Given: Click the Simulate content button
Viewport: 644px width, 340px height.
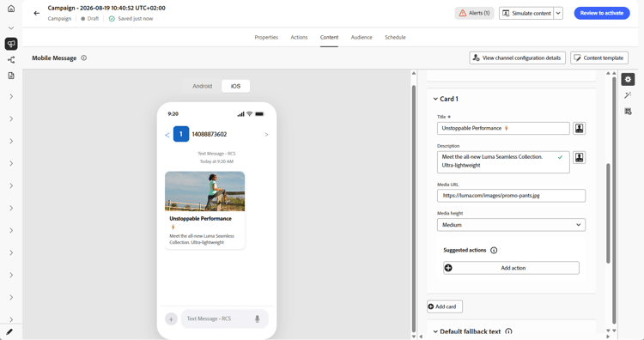Looking at the screenshot, I should (526, 13).
